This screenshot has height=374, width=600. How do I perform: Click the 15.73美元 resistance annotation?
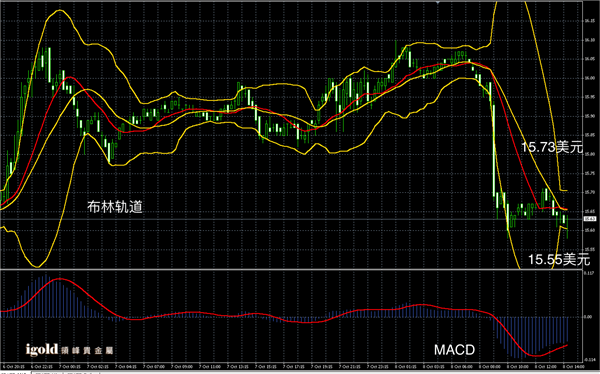click(x=552, y=147)
